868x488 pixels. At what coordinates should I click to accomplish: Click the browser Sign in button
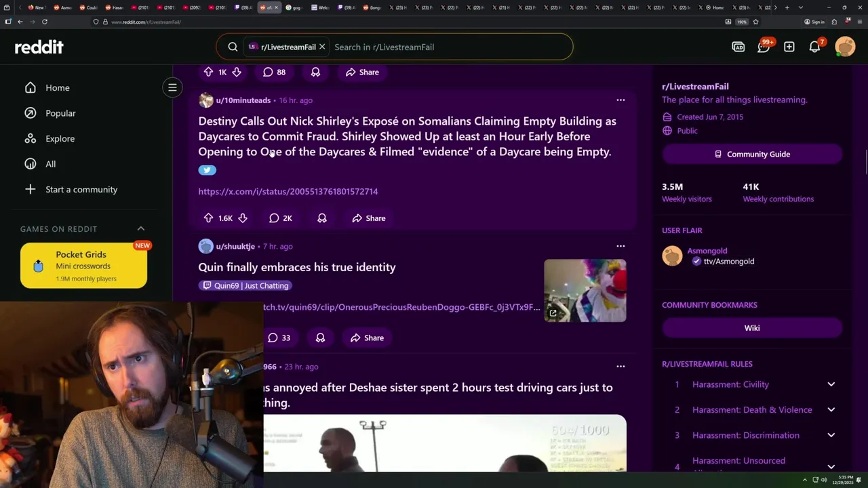814,22
